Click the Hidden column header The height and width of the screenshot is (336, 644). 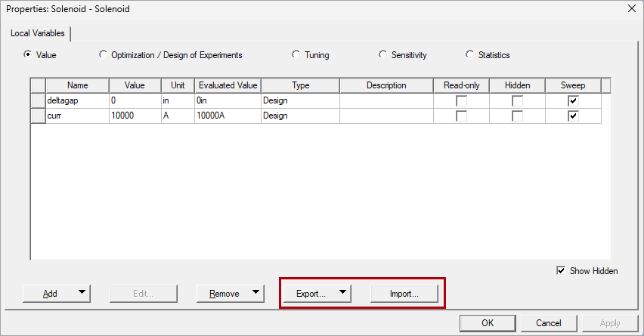518,85
